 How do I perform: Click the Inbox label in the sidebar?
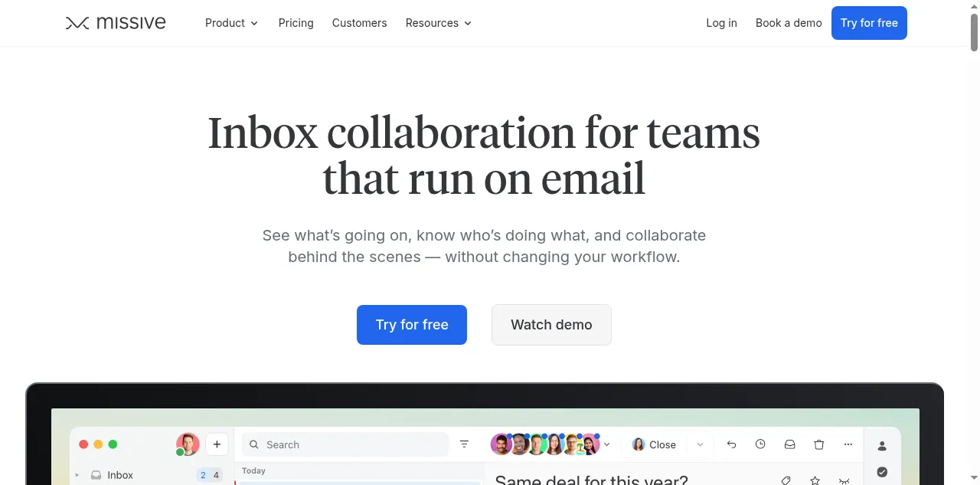click(120, 475)
